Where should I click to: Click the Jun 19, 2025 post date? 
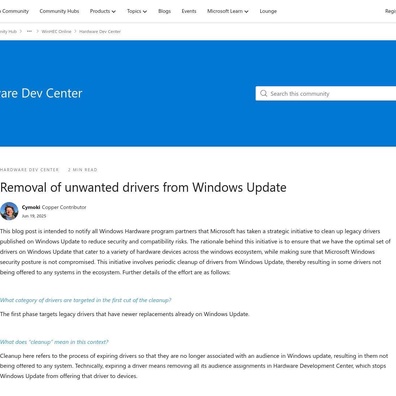[x=34, y=216]
